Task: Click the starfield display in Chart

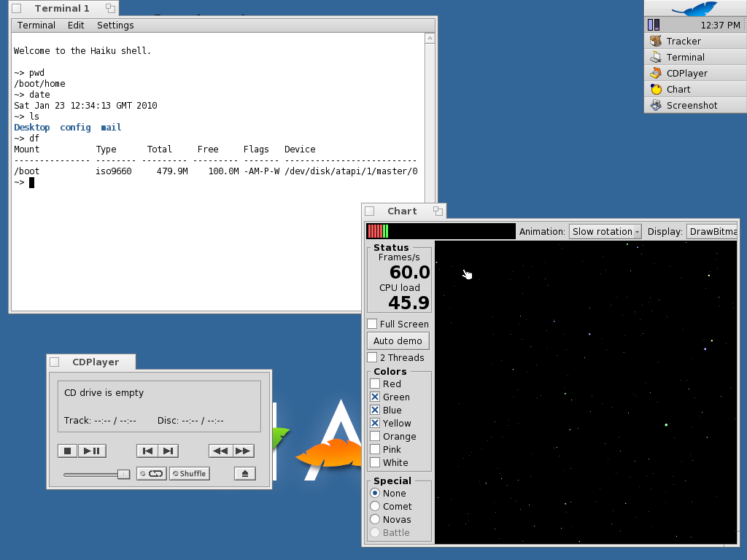Action: click(x=586, y=392)
